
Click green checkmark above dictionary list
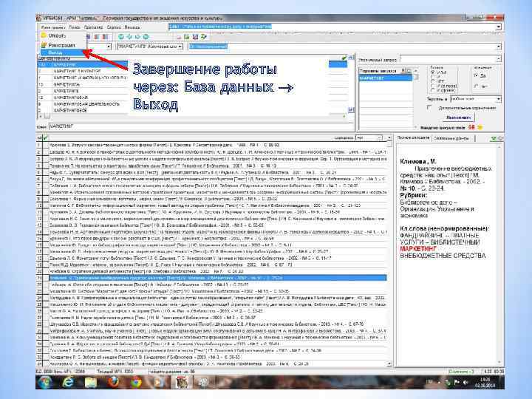[344, 58]
